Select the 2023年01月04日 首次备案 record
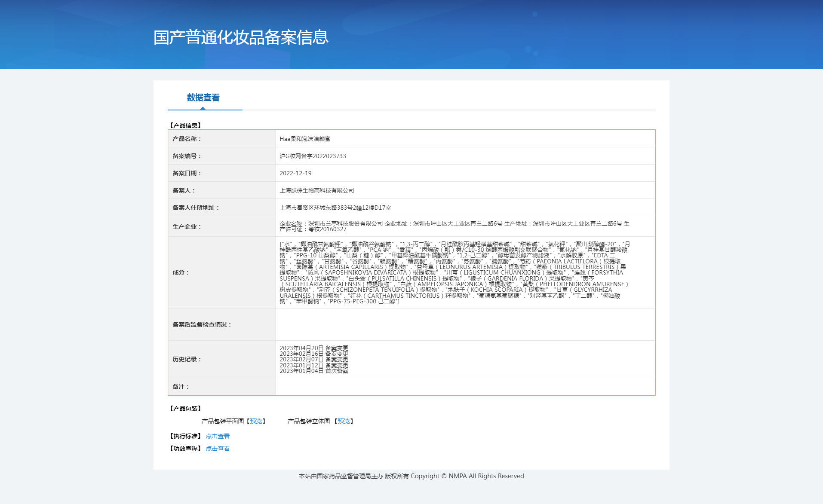 pos(314,370)
